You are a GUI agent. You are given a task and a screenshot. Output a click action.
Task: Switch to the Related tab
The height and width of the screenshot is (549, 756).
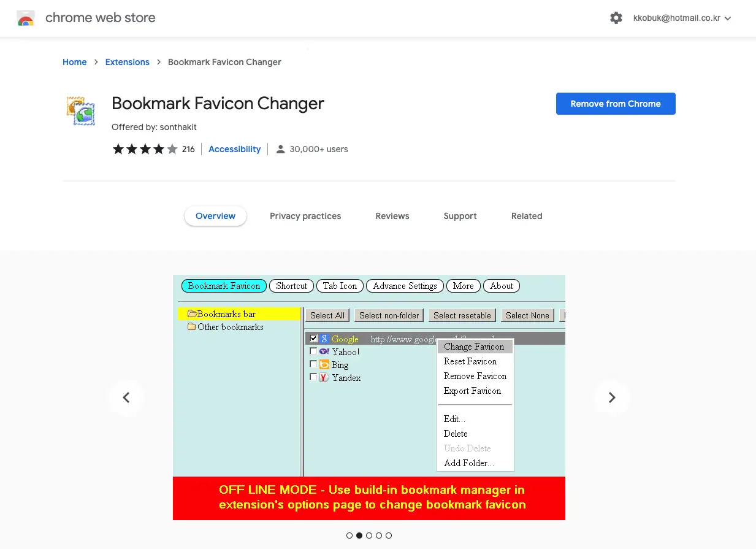[x=527, y=216]
